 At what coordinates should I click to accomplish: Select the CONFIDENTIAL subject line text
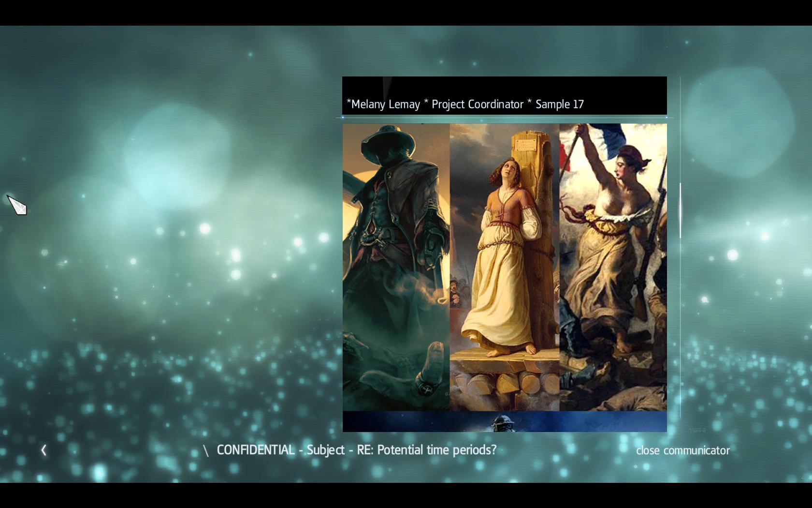pos(356,450)
